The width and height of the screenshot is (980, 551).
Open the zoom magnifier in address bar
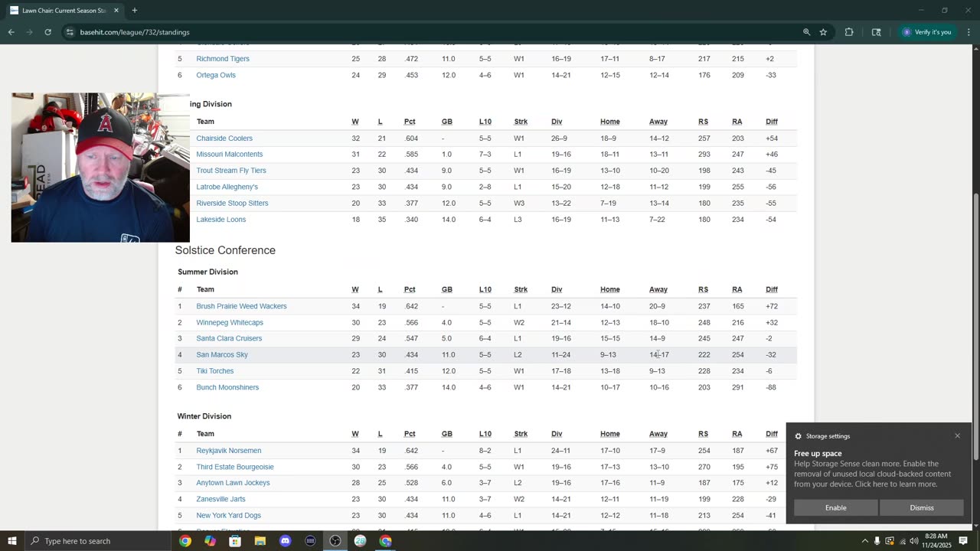click(806, 32)
